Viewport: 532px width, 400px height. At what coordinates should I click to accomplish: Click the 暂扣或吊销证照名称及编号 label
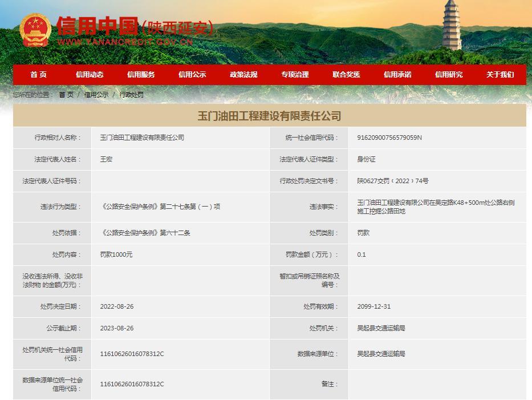tap(310, 281)
